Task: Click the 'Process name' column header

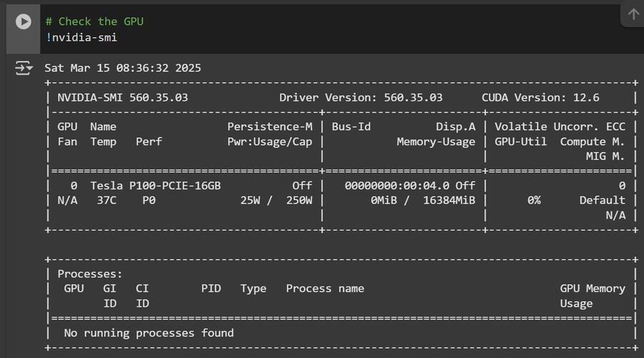Action: (x=325, y=289)
